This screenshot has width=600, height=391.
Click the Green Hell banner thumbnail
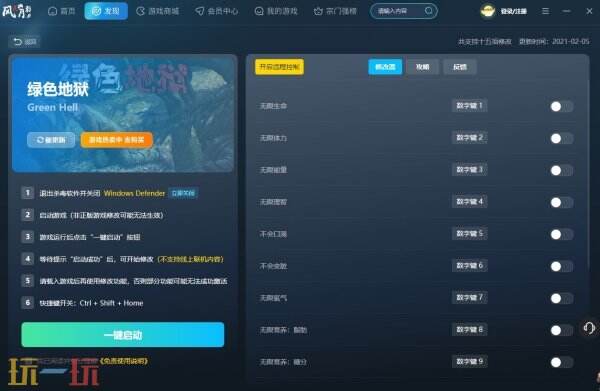tap(123, 114)
